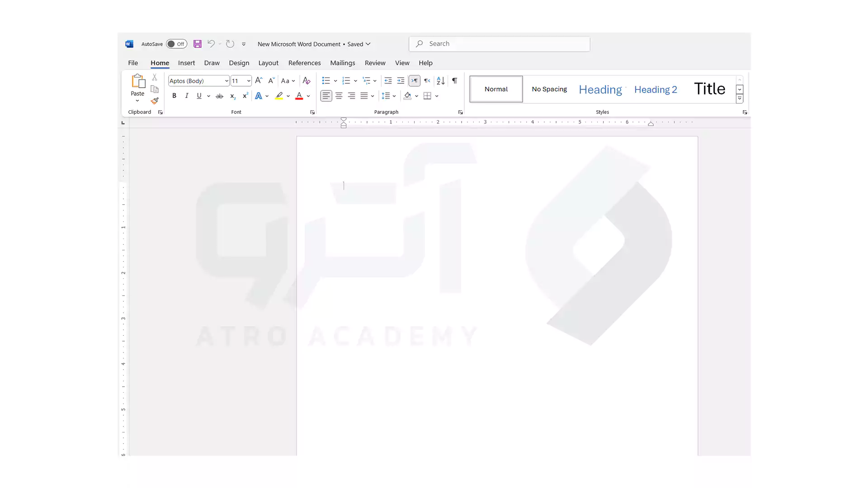Open the font size dropdown

[249, 81]
